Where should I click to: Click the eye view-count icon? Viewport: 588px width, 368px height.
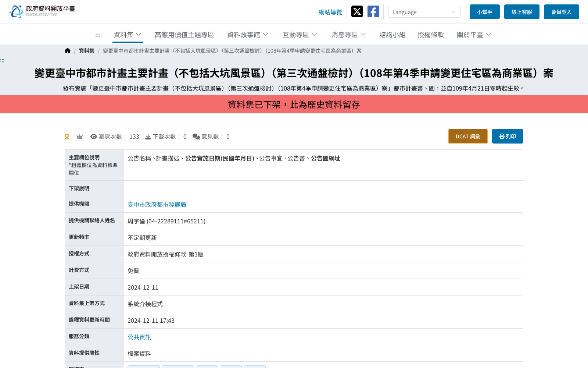pos(94,137)
